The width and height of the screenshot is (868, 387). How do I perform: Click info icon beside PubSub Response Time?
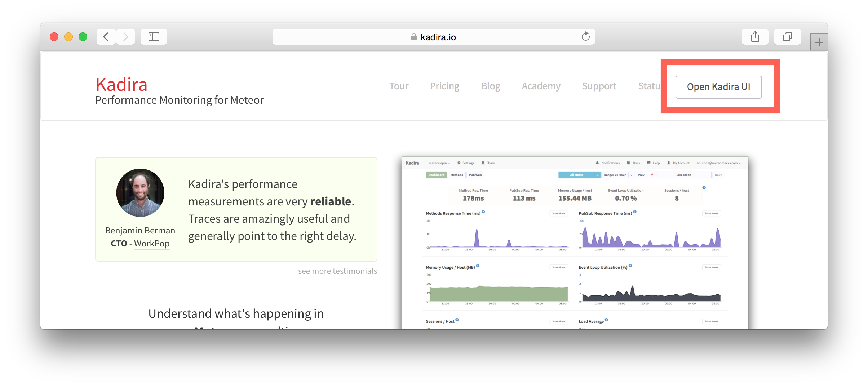(x=635, y=212)
